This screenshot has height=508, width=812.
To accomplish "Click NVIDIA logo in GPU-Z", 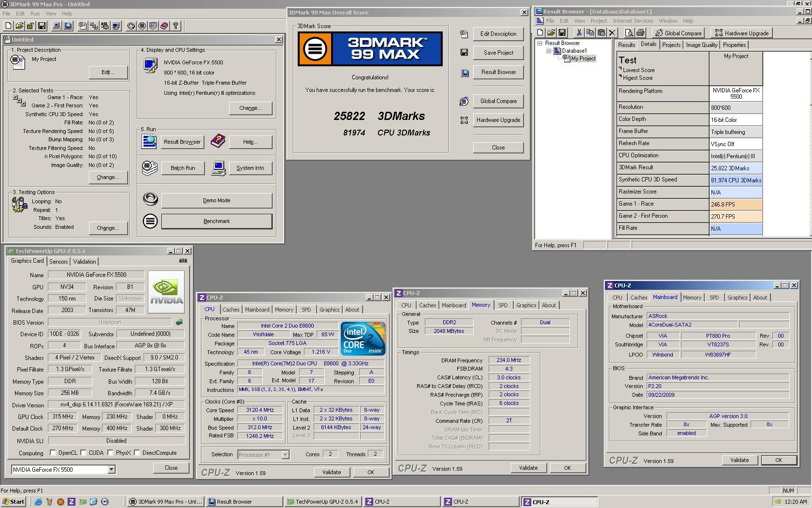I will [166, 291].
